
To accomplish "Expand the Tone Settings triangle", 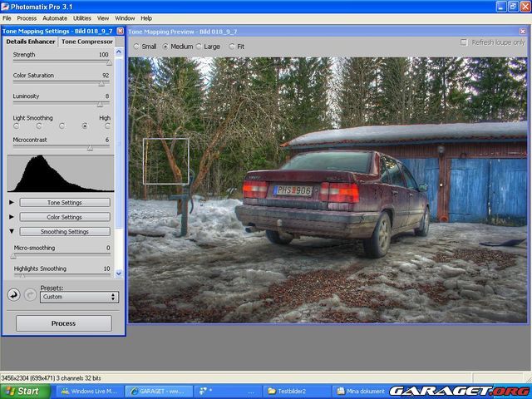I will click(11, 202).
